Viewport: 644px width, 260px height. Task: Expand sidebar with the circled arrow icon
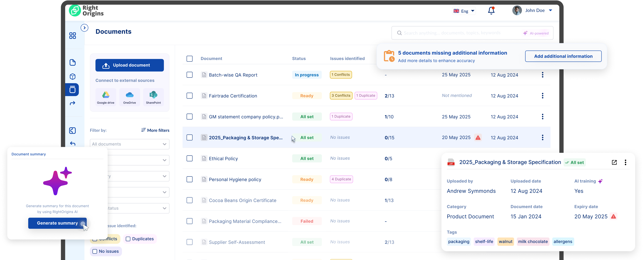(85, 28)
